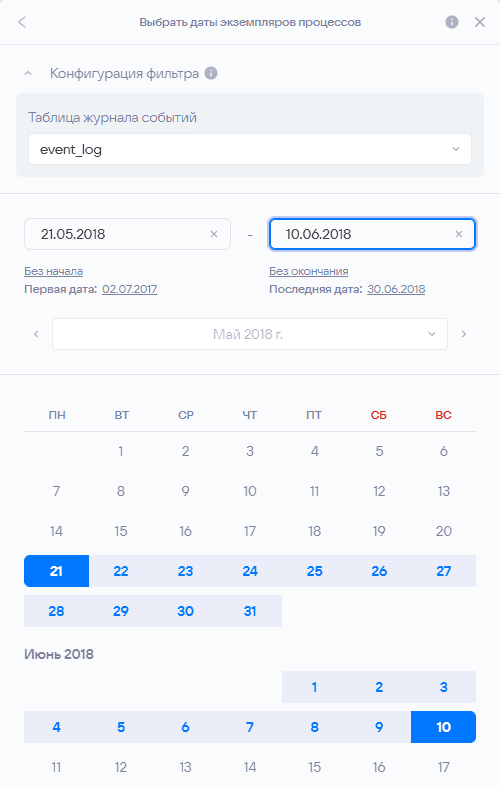Viewport: 500px width, 787px height.
Task: Select last date link 30.06.2018
Action: click(396, 289)
